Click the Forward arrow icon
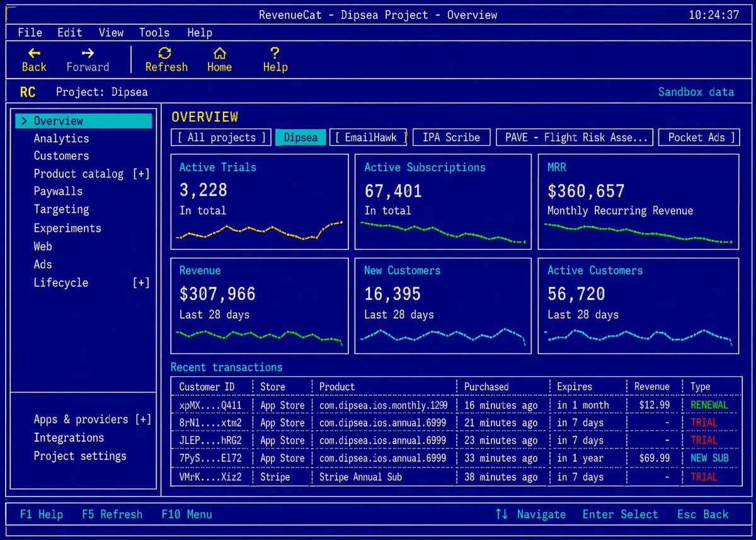The width and height of the screenshot is (756, 540). click(x=88, y=54)
